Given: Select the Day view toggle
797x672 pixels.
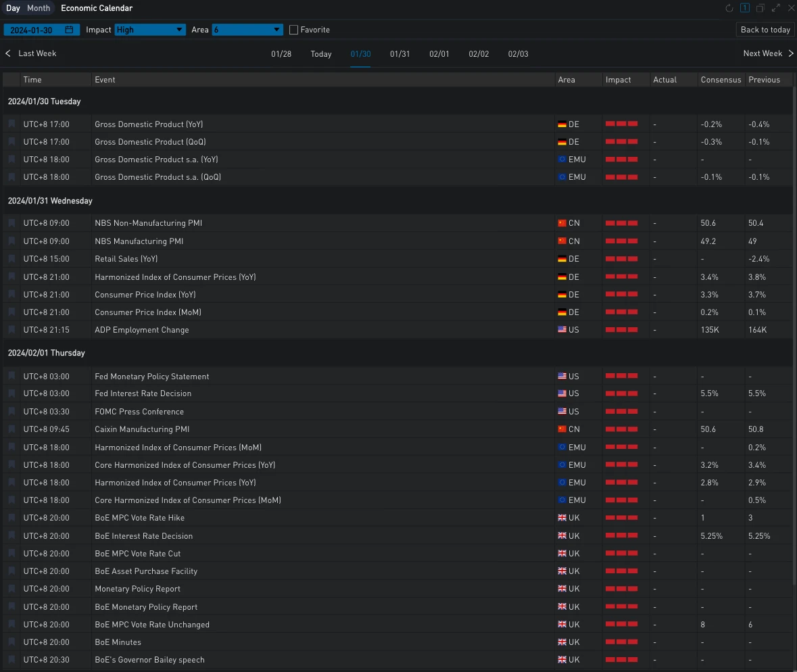Looking at the screenshot, I should 13,8.
